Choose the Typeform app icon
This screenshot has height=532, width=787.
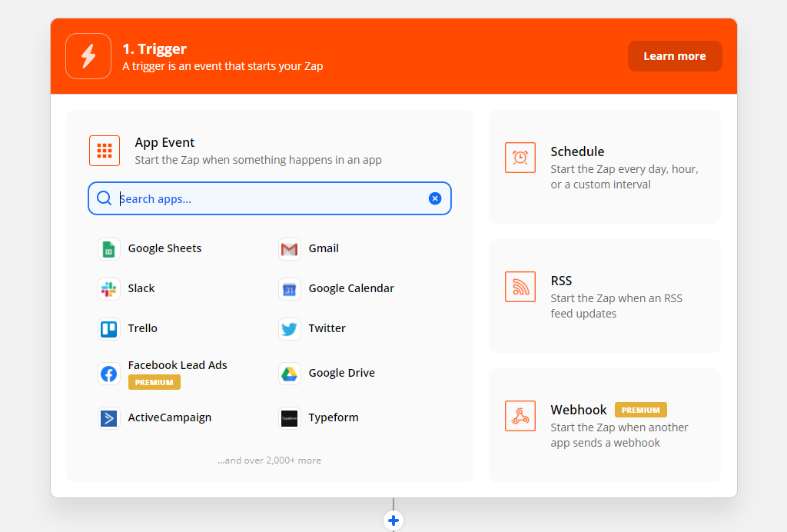[288, 417]
